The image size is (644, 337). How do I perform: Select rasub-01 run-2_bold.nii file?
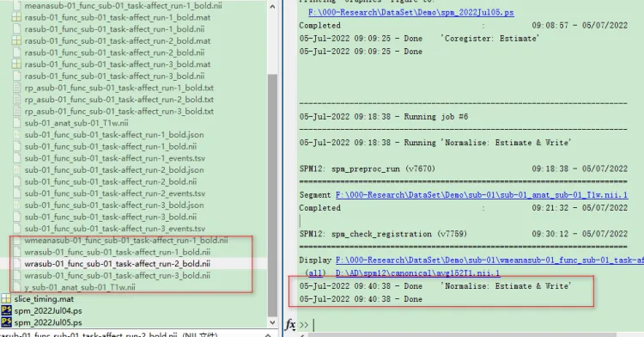point(114,52)
